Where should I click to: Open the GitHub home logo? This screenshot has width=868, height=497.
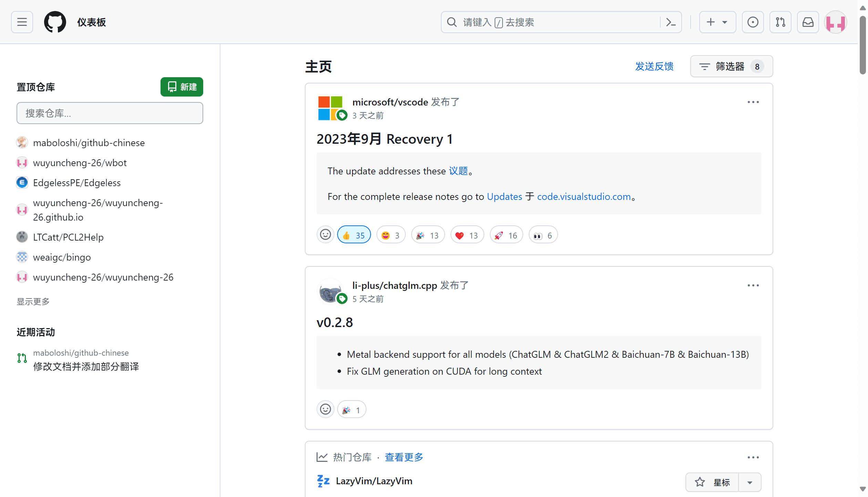(x=55, y=22)
